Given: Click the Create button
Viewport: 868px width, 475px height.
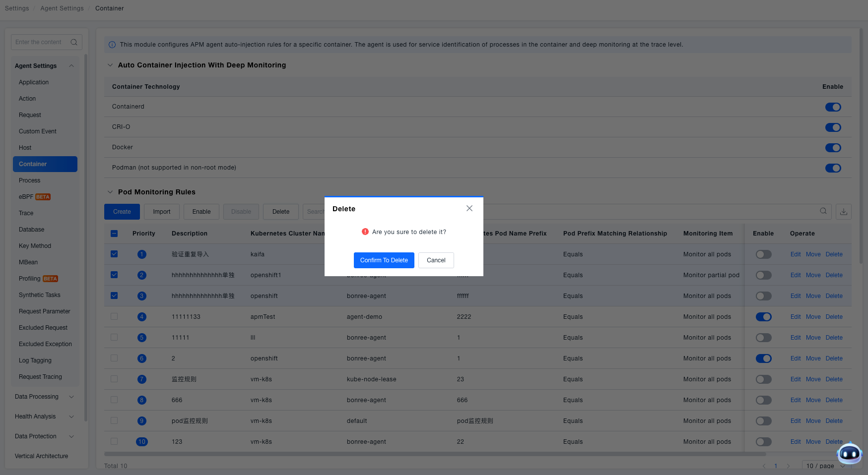Looking at the screenshot, I should [122, 212].
